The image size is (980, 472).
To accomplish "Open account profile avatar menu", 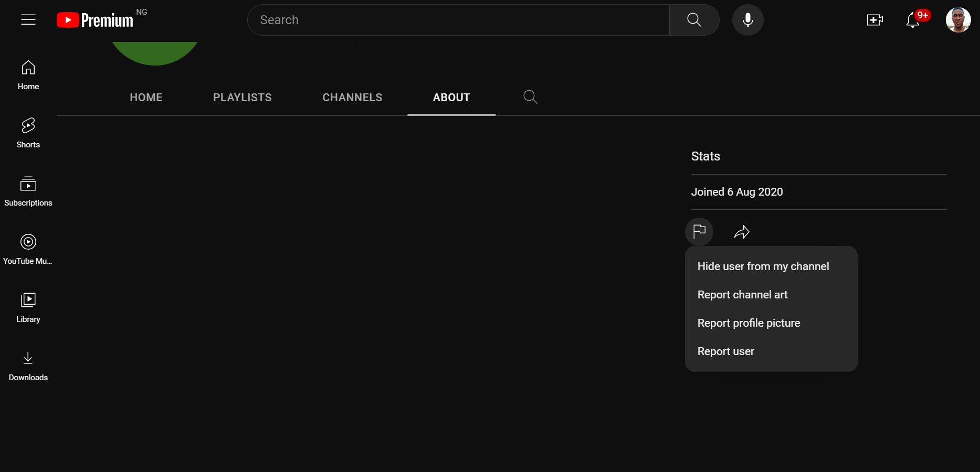I will point(958,20).
